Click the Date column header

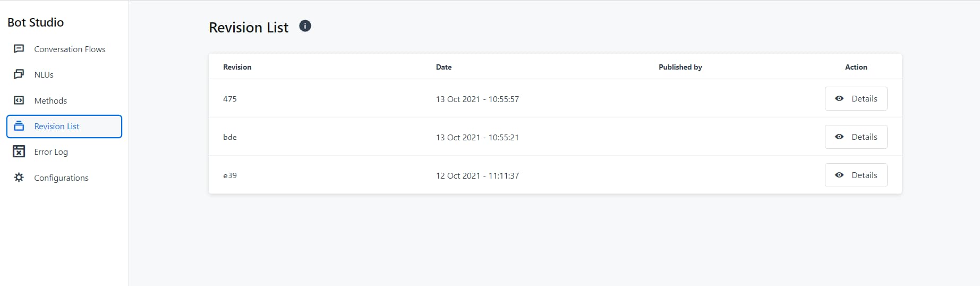pyautogui.click(x=444, y=67)
